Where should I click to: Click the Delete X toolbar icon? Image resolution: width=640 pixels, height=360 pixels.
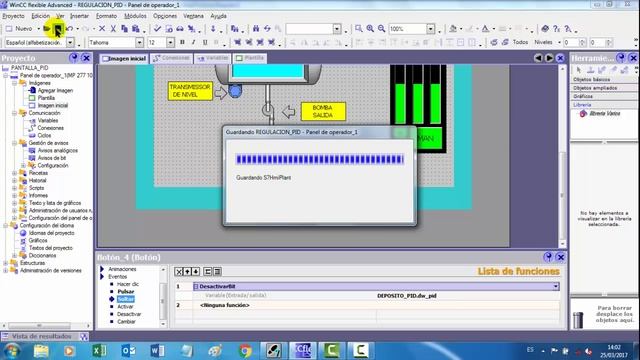(102, 29)
